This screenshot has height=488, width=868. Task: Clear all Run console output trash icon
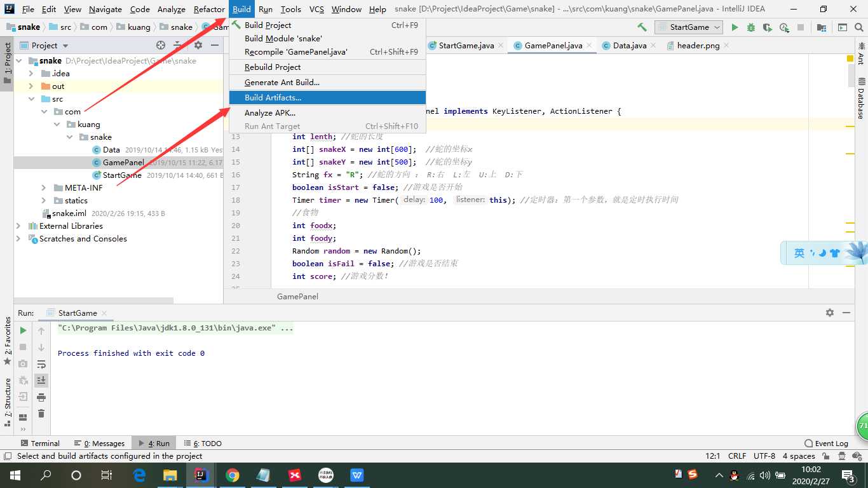(41, 414)
